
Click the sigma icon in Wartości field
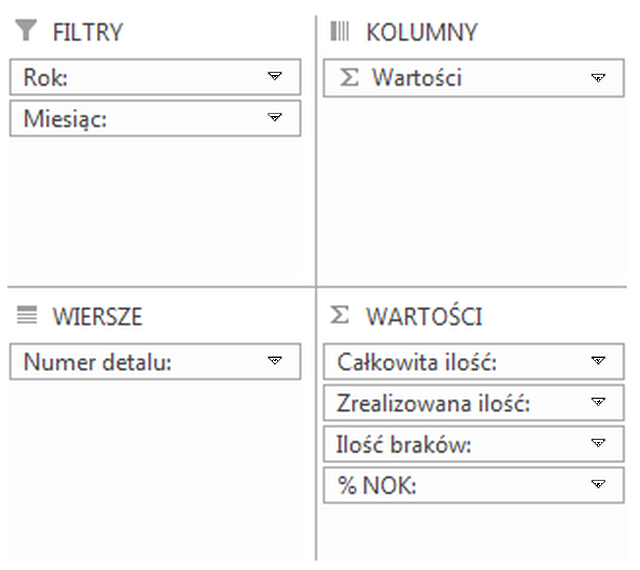point(349,78)
